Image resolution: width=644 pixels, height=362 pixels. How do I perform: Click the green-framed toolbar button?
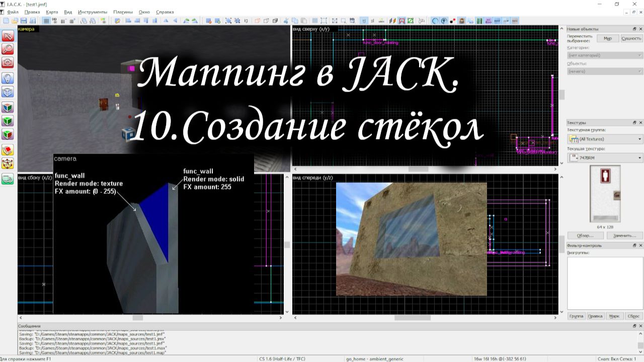coord(410,21)
